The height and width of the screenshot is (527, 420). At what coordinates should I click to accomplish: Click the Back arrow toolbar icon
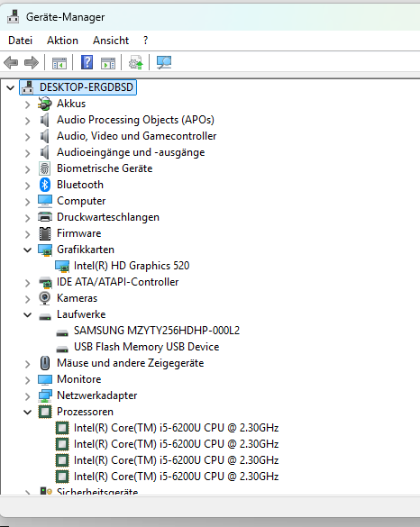coord(11,62)
